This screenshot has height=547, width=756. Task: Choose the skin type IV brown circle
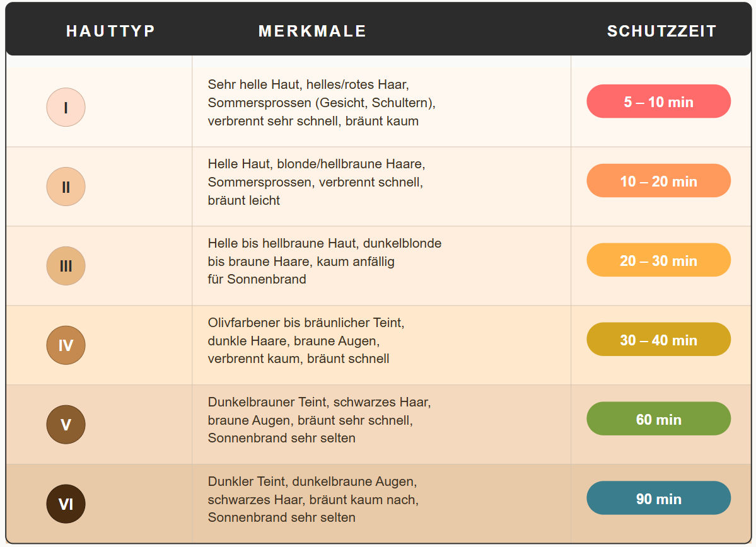pos(66,345)
